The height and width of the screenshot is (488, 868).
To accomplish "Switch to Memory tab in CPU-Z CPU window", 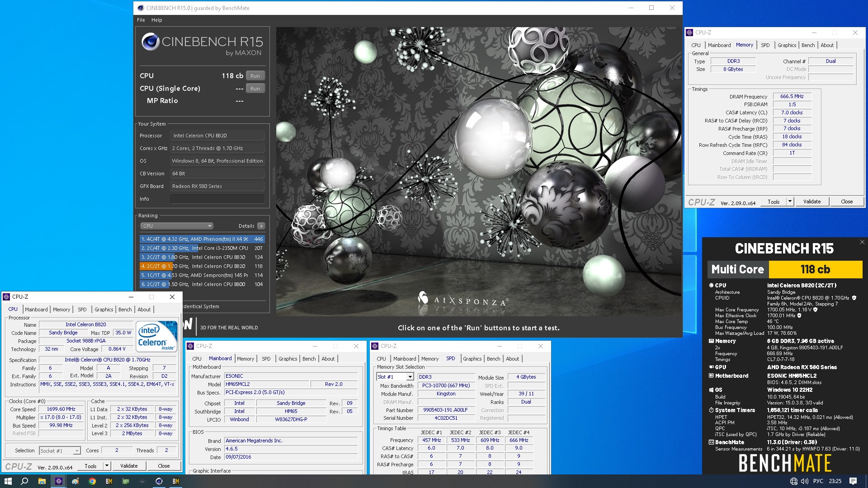I will [x=61, y=310].
